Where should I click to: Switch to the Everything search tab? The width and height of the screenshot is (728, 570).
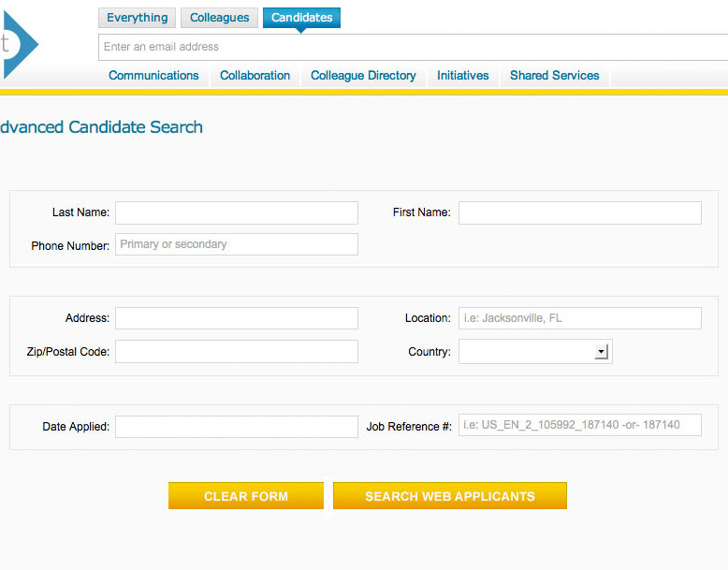click(x=137, y=18)
